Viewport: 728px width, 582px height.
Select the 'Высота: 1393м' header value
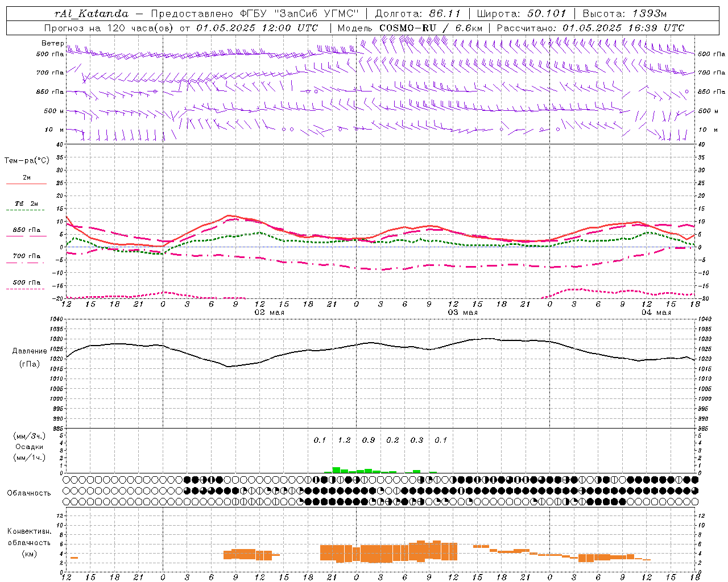[624, 14]
